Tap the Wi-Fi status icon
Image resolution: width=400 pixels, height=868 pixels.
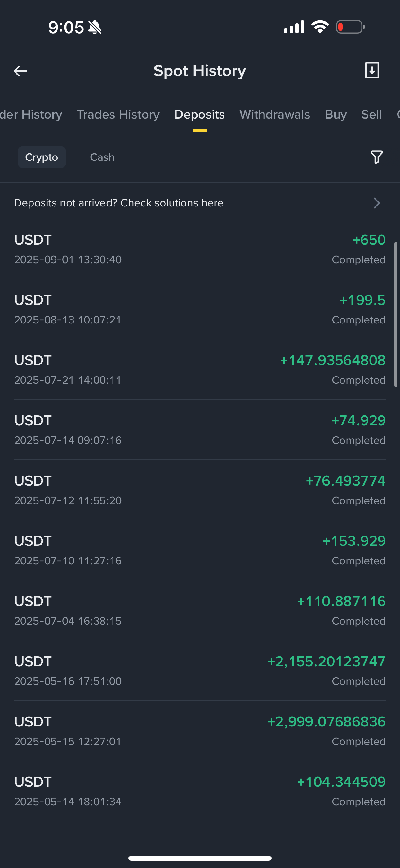[320, 27]
